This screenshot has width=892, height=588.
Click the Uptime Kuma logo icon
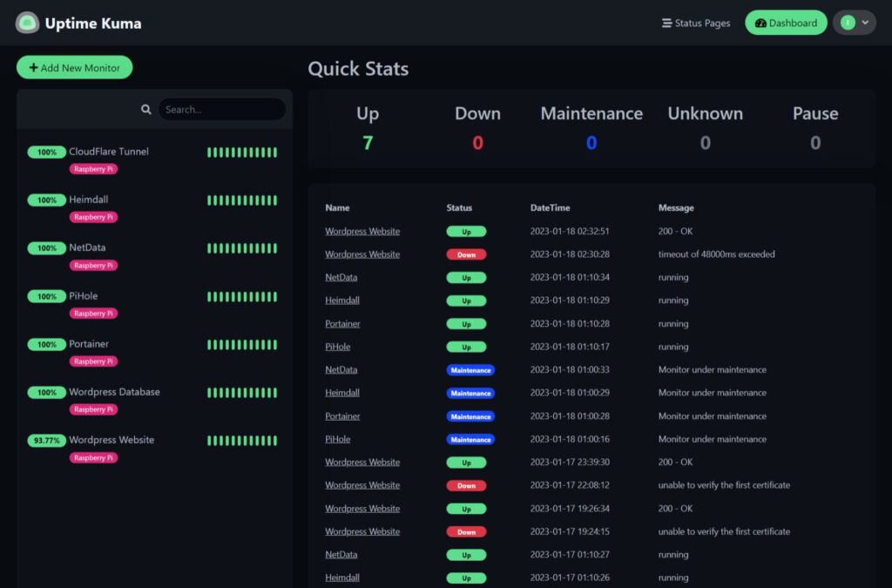(x=27, y=23)
